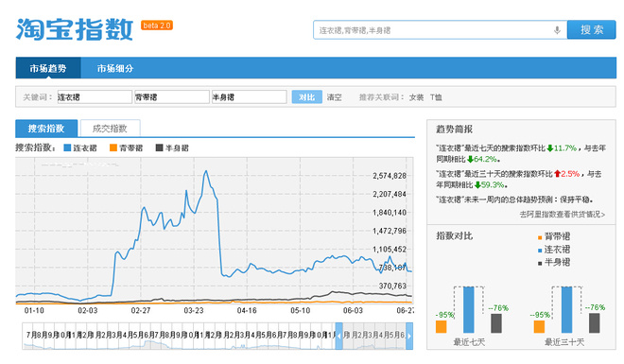
Task: Click the selected range in the timeline navigator
Action: click(374, 337)
